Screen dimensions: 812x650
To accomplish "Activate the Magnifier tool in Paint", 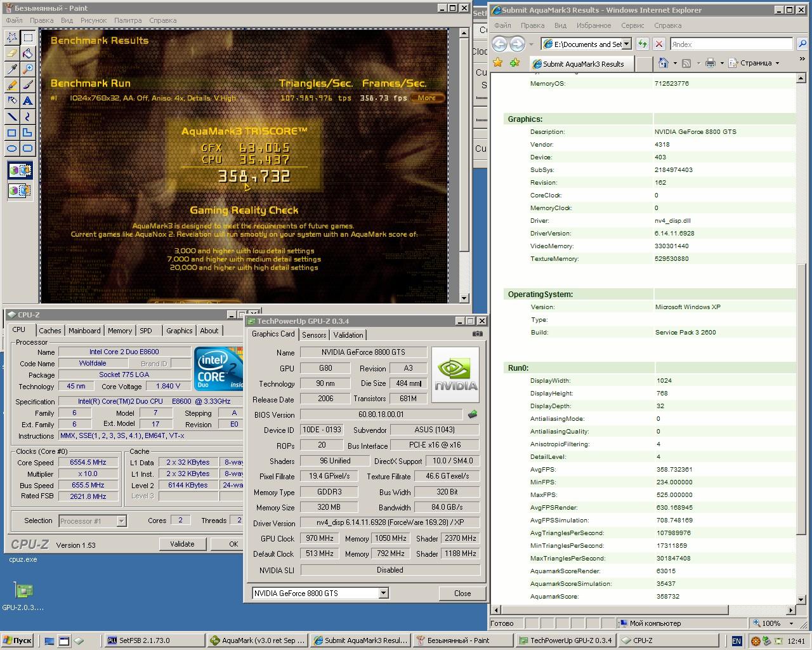I will point(28,69).
